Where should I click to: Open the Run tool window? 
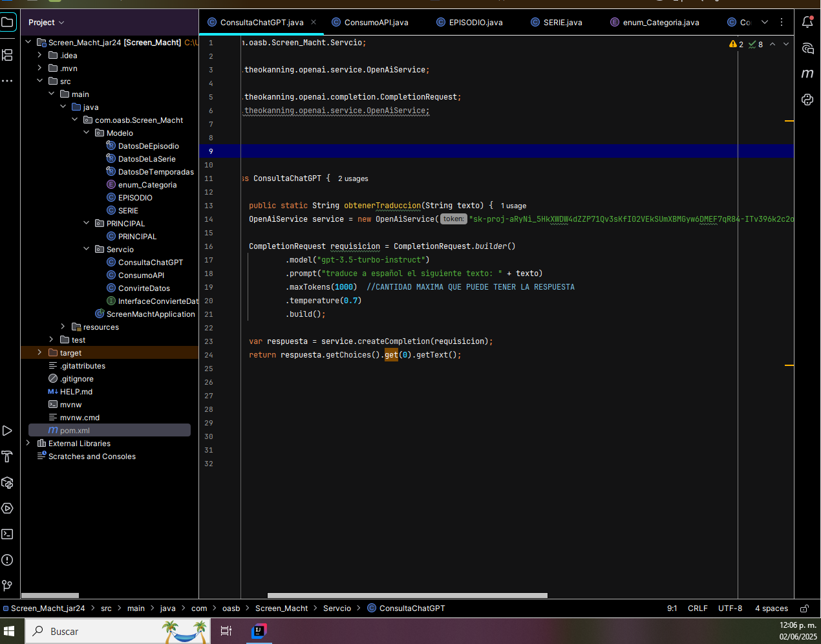(7, 431)
